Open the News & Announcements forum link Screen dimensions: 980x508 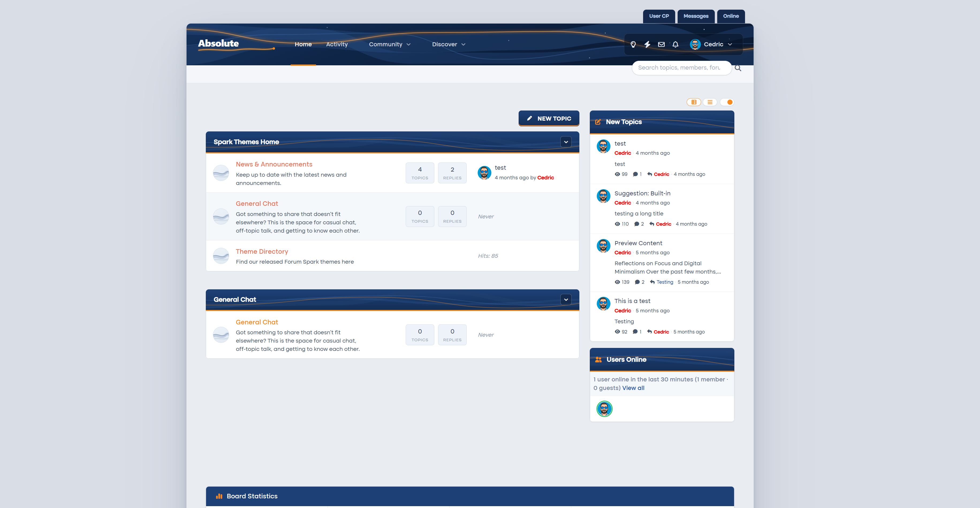coord(274,164)
